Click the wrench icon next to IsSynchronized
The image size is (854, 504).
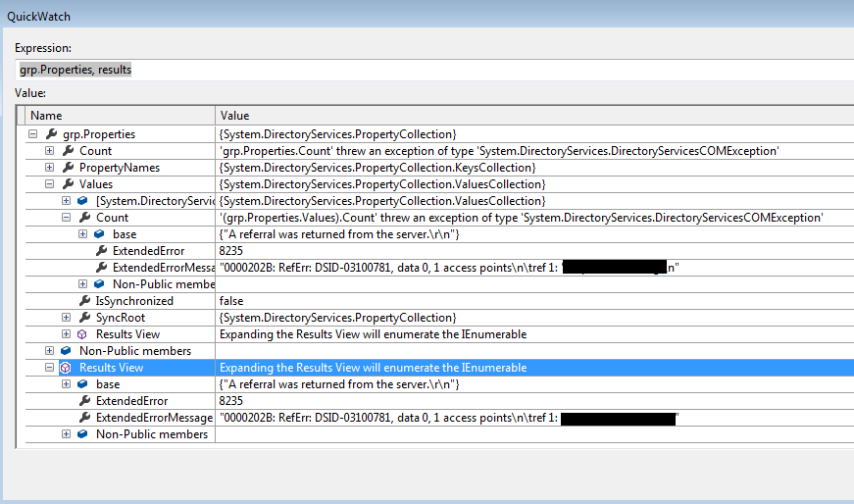84,300
